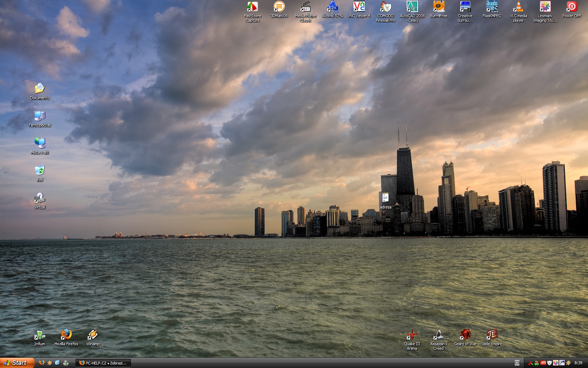
Task: Select the FastStone Capture desktop icon
Action: (252, 7)
